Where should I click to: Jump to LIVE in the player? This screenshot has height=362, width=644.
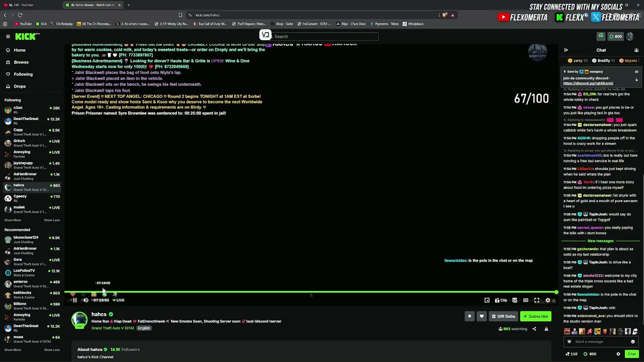tap(119, 300)
